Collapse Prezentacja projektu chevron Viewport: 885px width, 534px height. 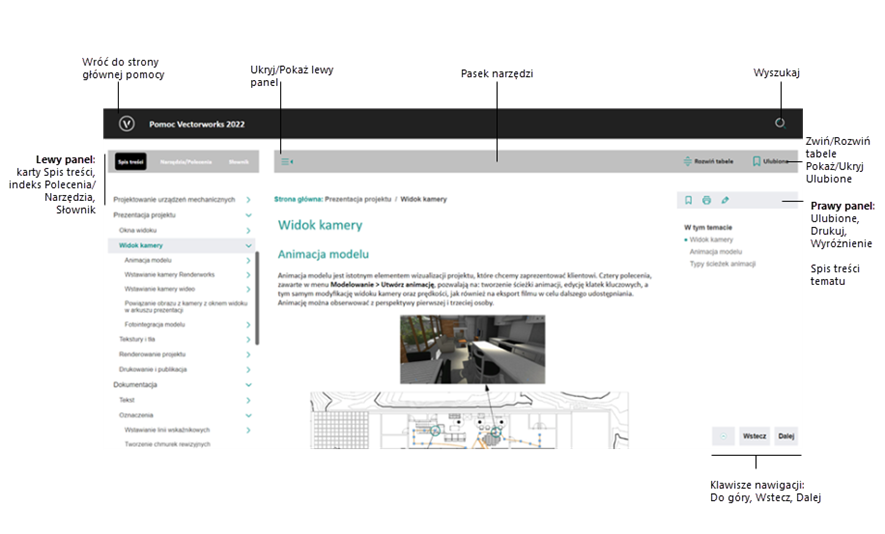coord(248,215)
